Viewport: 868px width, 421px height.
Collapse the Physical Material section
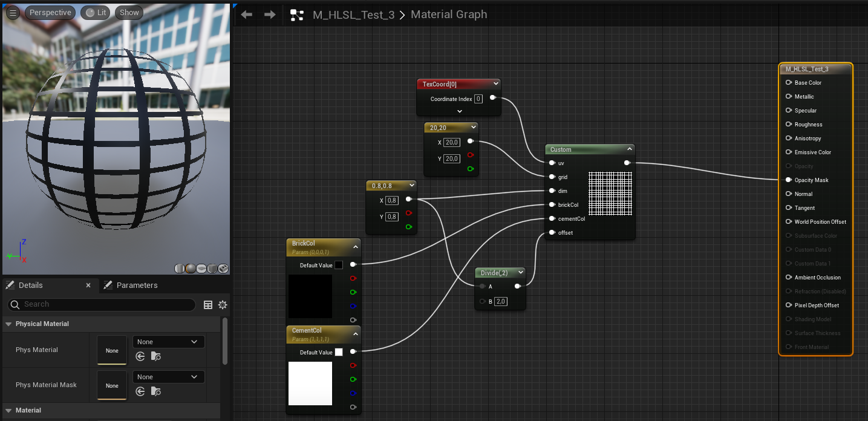[9, 324]
